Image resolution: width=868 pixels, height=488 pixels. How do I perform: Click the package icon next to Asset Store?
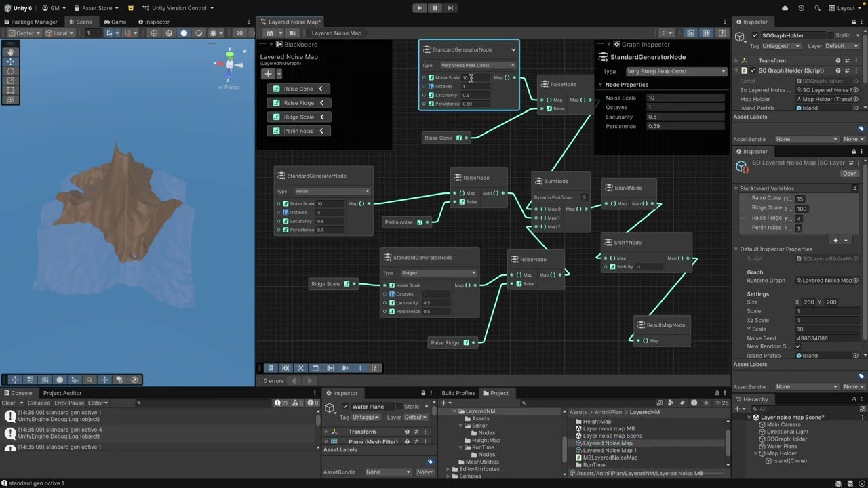click(130, 8)
